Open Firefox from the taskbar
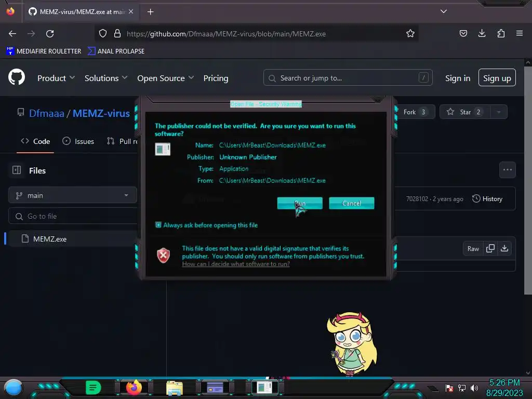Viewport: 532px width, 399px height. [134, 388]
